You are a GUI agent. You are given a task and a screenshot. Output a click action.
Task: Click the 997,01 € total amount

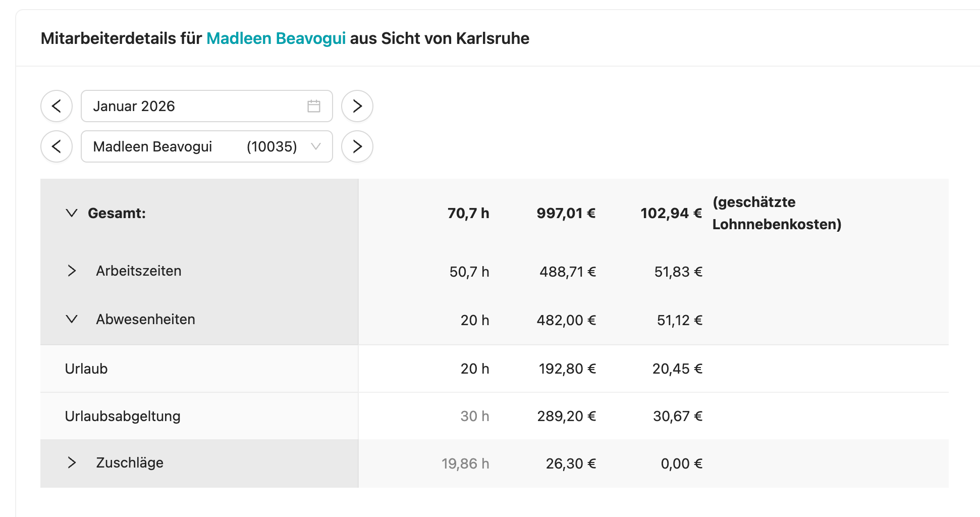pos(566,213)
